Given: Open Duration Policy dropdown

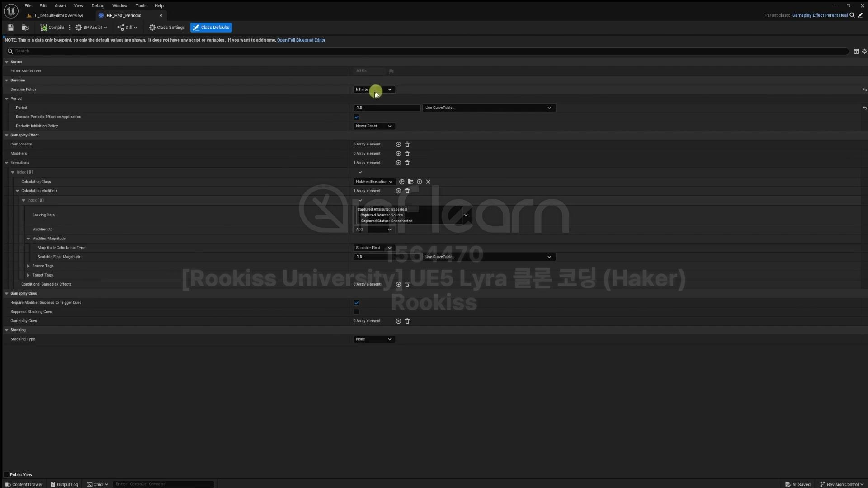Looking at the screenshot, I should point(373,89).
